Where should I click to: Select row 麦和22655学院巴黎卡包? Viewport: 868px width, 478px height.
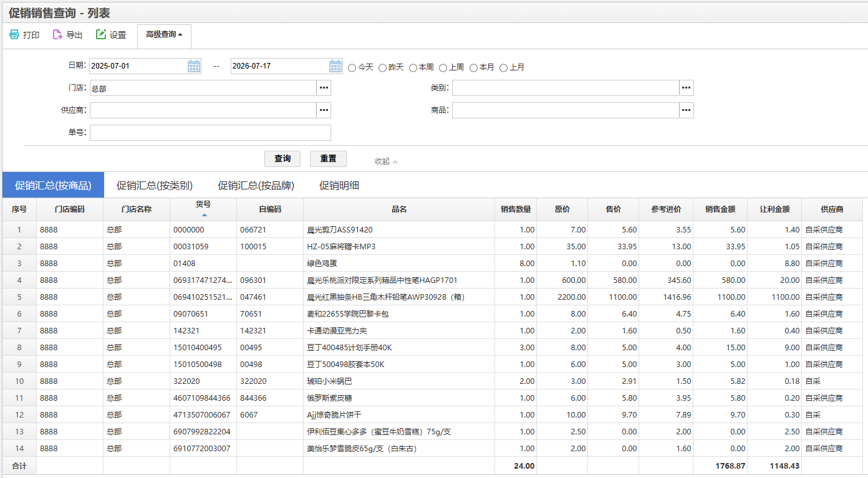(433, 313)
